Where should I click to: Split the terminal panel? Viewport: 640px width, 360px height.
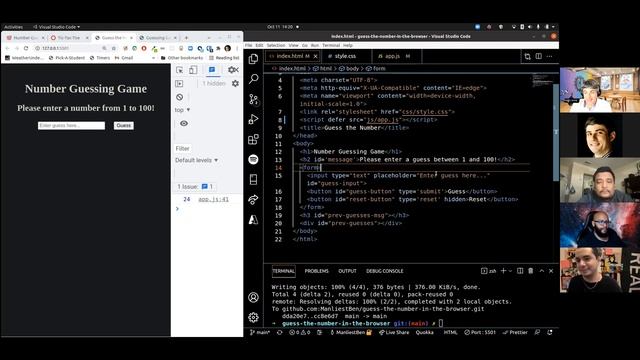(520, 271)
